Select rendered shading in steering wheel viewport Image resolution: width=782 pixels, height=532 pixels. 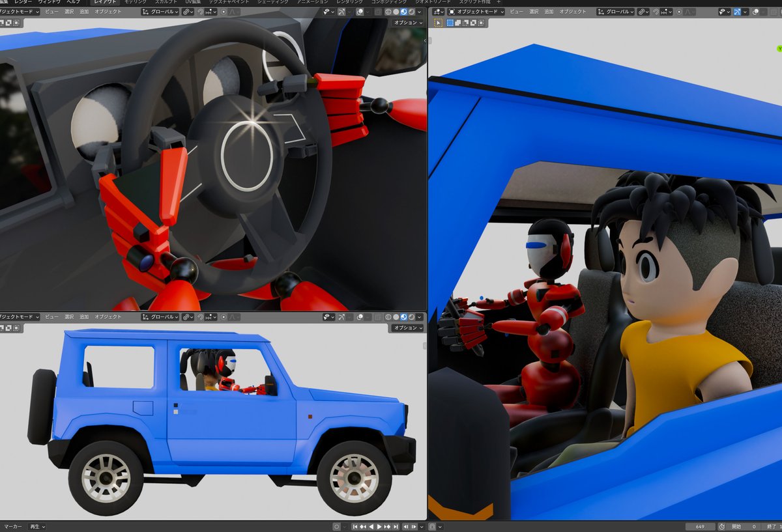tap(411, 12)
